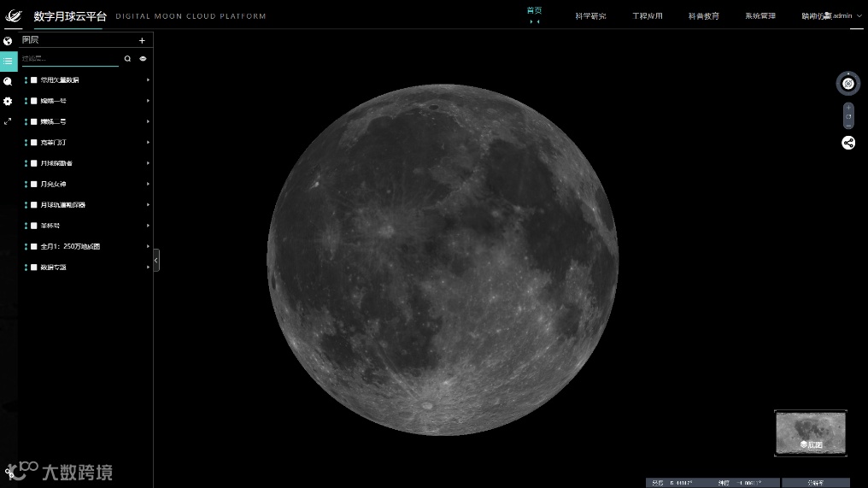Add a layer with the plus icon
This screenshot has height=488, width=868.
point(142,40)
